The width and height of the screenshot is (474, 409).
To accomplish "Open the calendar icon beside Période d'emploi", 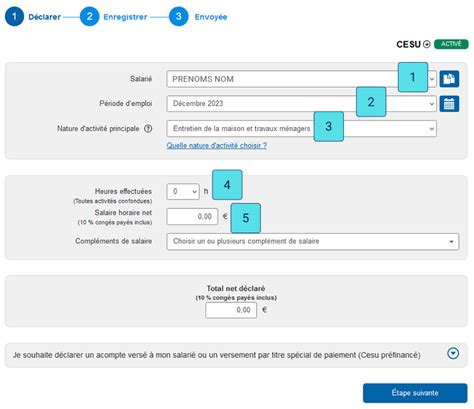I will point(449,104).
